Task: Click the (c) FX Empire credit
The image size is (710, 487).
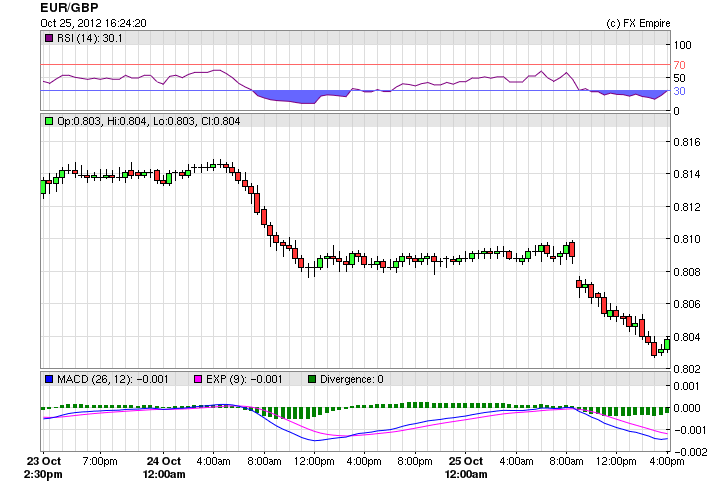Action: click(638, 23)
